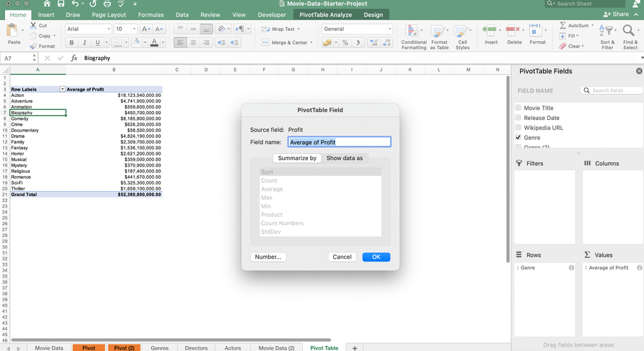Center text horizontally
Screen dimensions: 644x351
pos(193,43)
